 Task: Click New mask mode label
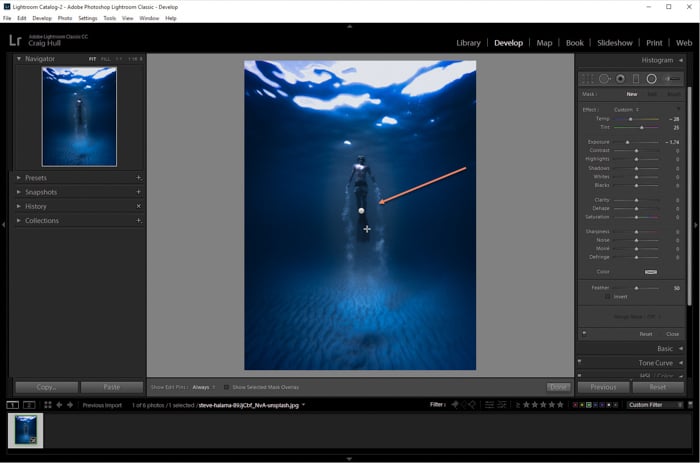coord(632,94)
